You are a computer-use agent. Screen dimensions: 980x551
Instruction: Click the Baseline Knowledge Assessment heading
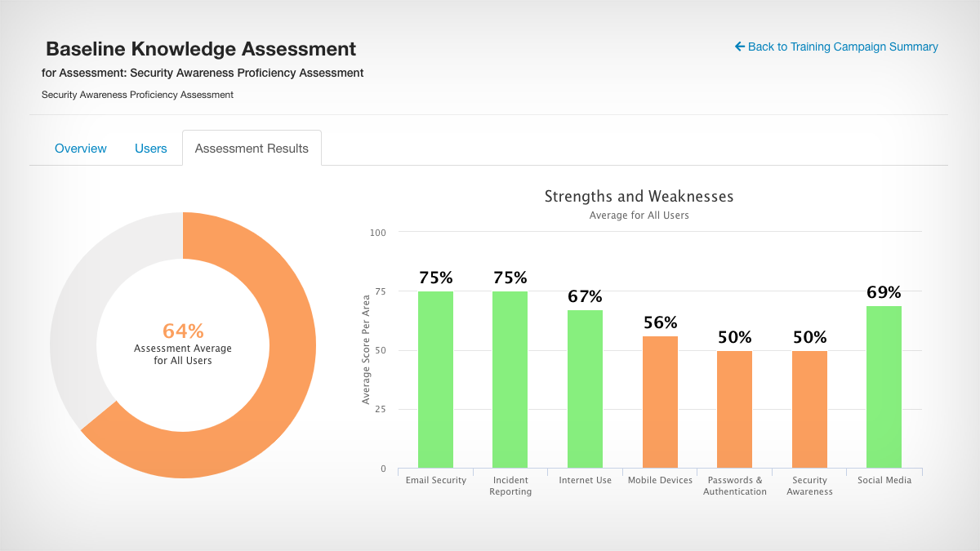[x=201, y=49]
